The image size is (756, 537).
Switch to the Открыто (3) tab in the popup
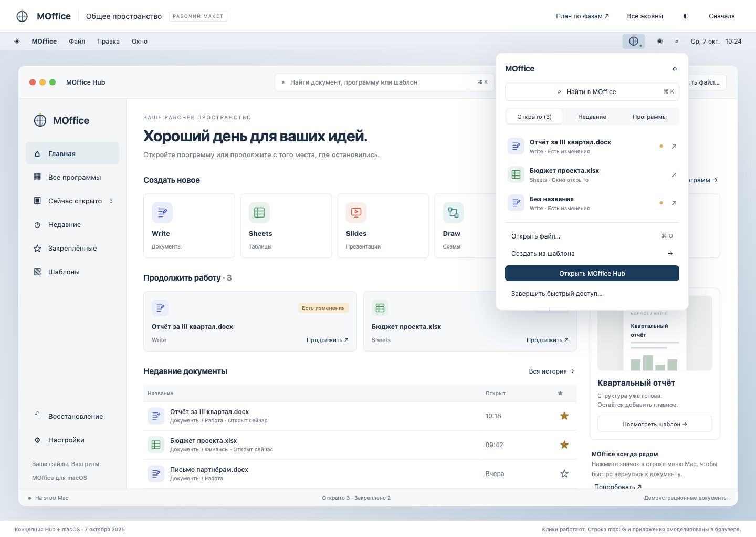534,117
